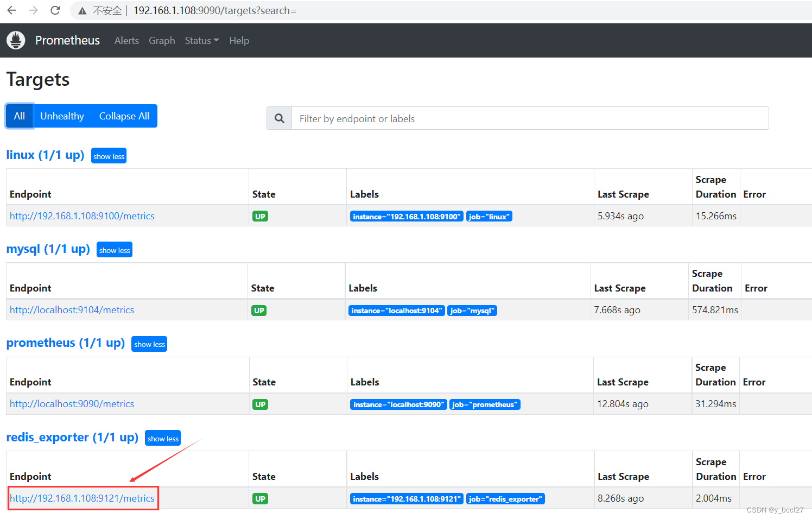Image resolution: width=812 pixels, height=519 pixels.
Task: Open http://192.168.1.108:9121/metrics endpoint link
Action: [x=82, y=498]
